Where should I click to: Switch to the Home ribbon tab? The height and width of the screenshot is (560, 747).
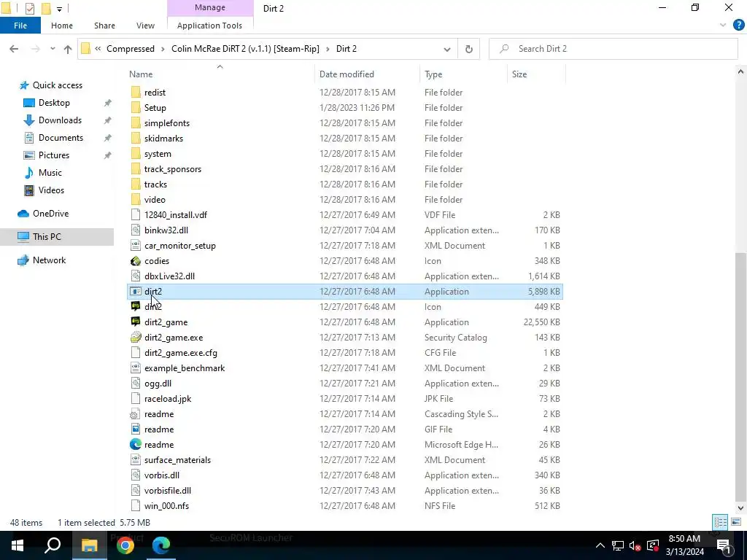[62, 26]
